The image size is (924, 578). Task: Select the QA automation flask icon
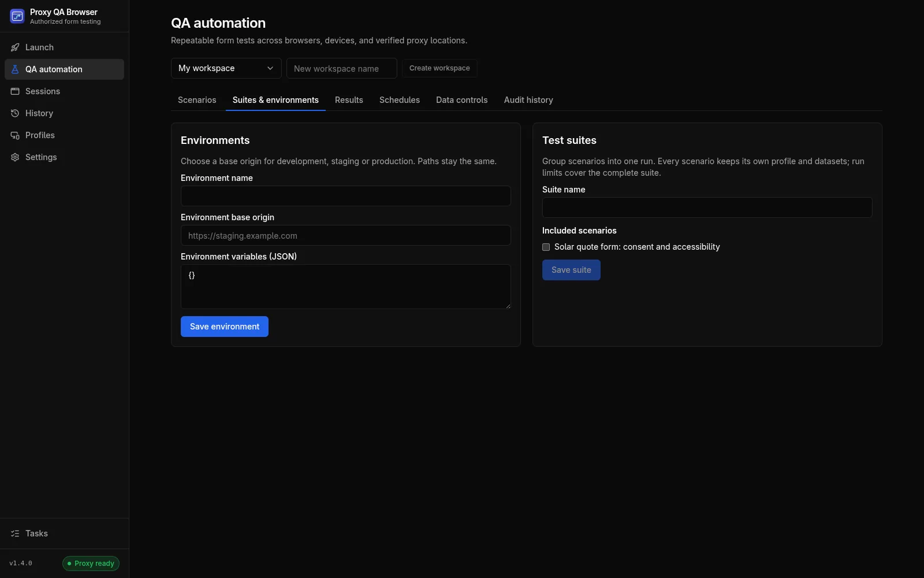tap(15, 69)
